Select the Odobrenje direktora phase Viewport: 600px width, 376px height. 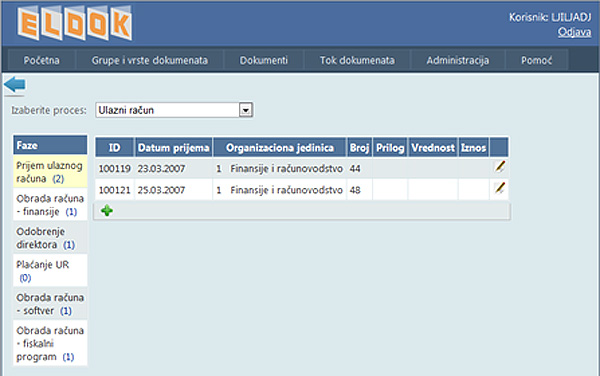click(x=50, y=238)
